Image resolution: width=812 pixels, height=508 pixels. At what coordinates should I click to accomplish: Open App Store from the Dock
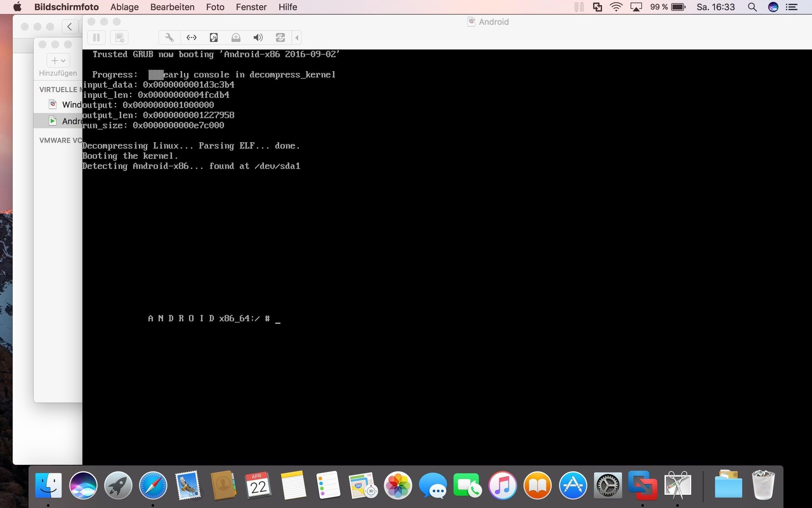tap(573, 485)
